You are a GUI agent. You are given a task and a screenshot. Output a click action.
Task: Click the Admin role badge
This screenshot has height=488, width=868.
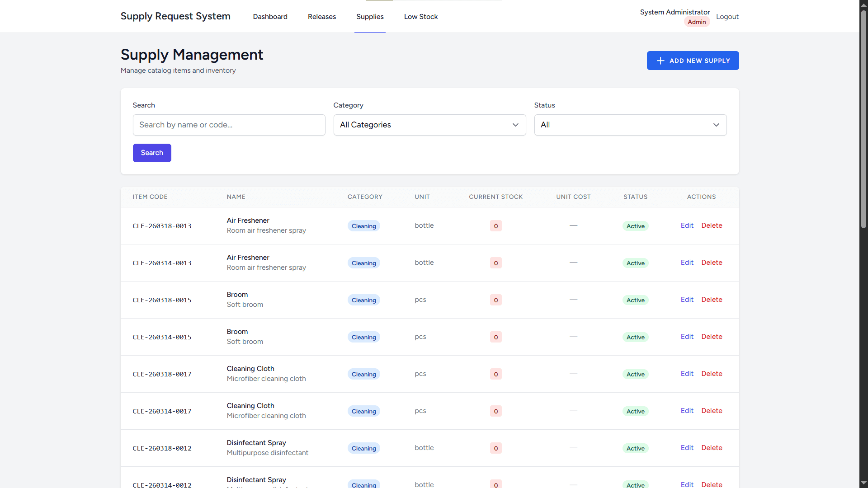click(697, 22)
